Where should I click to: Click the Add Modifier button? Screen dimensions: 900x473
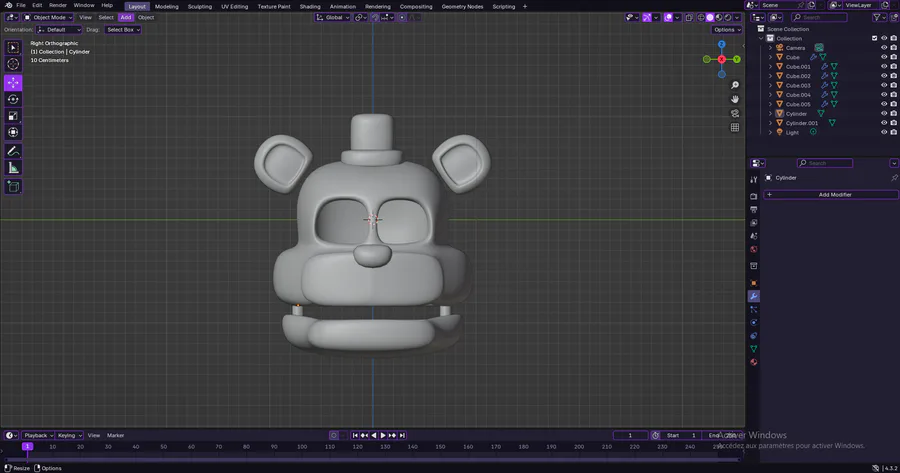pos(831,195)
